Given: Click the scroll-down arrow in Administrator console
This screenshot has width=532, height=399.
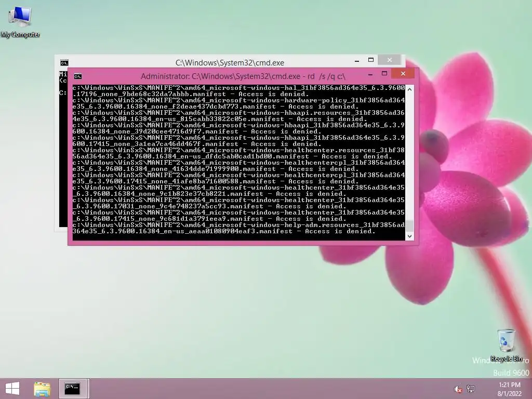Looking at the screenshot, I should [409, 236].
